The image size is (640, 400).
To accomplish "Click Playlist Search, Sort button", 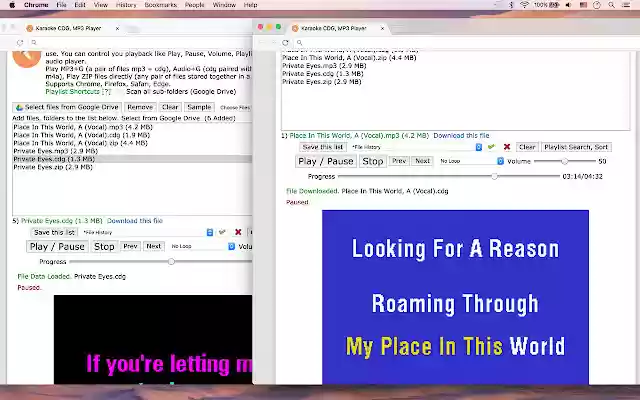I will pos(576,147).
